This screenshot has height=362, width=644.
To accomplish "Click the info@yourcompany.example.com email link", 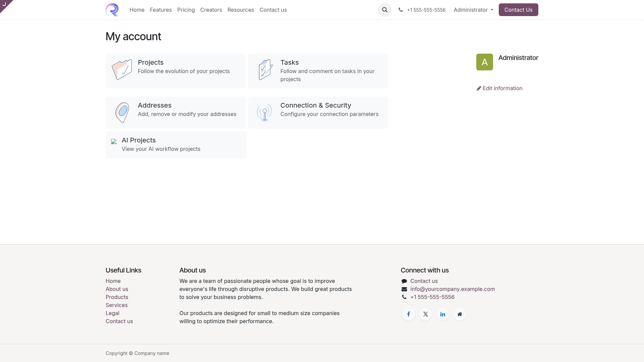I will pyautogui.click(x=452, y=289).
